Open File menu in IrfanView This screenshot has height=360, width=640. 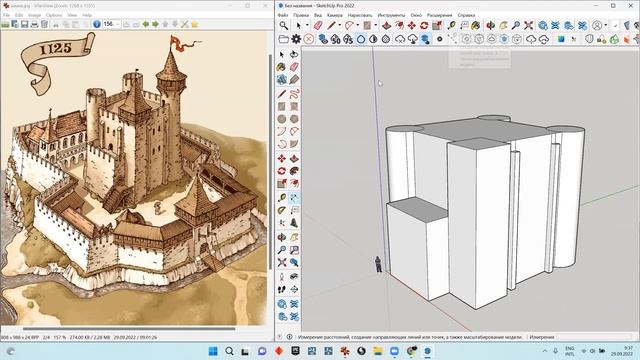(6, 15)
